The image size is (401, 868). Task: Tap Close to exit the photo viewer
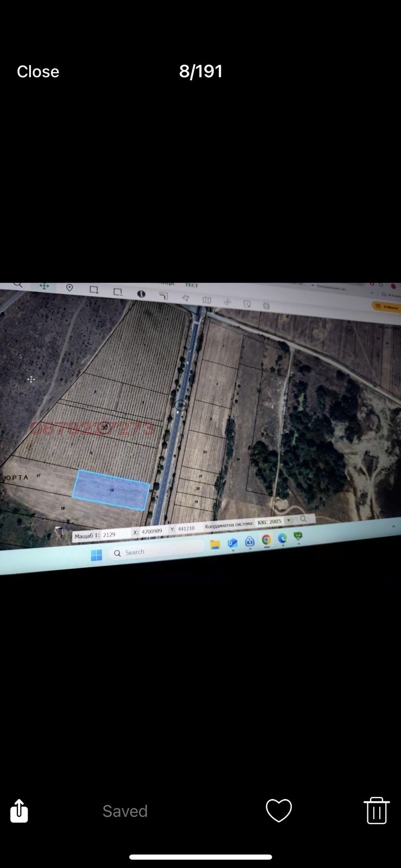point(38,72)
